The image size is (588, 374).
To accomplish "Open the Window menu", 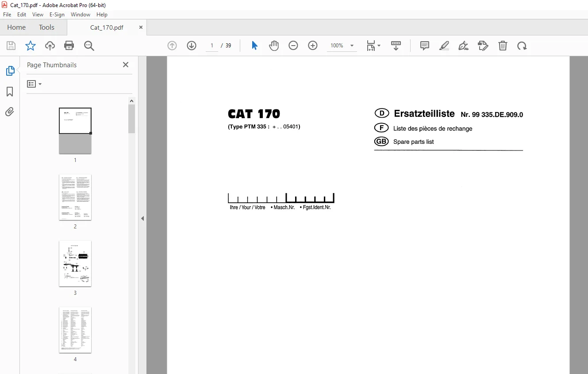I will [x=81, y=15].
